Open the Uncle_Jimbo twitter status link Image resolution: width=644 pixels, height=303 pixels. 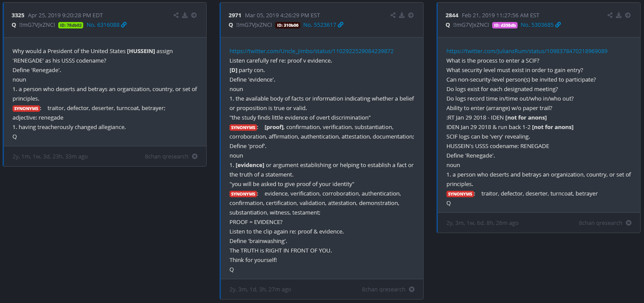(311, 51)
